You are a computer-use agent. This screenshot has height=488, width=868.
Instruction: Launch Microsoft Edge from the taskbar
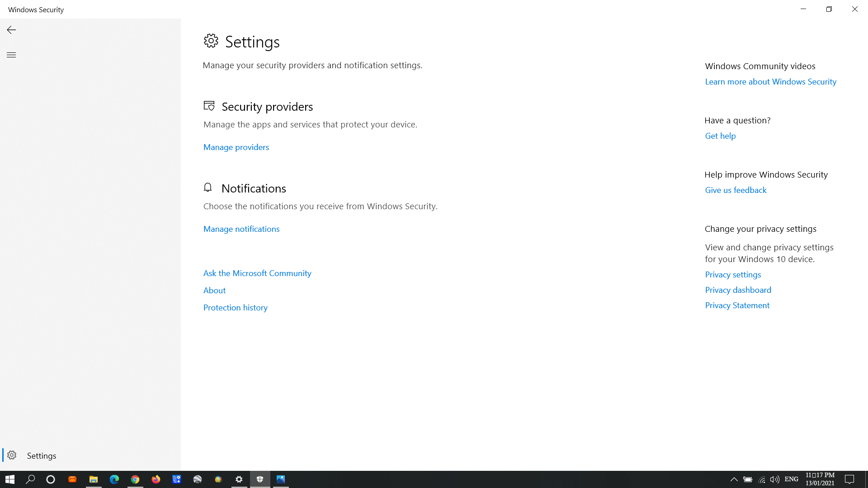pos(114,479)
